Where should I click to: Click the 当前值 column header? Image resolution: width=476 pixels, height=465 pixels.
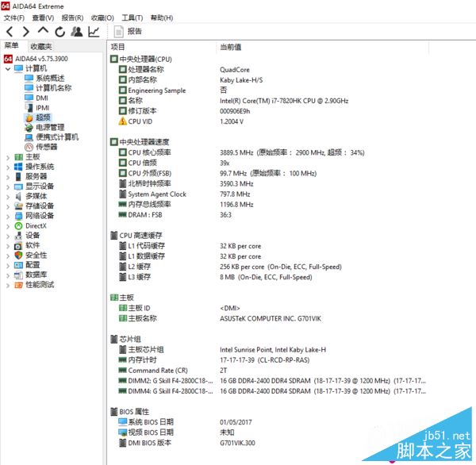[x=230, y=47]
